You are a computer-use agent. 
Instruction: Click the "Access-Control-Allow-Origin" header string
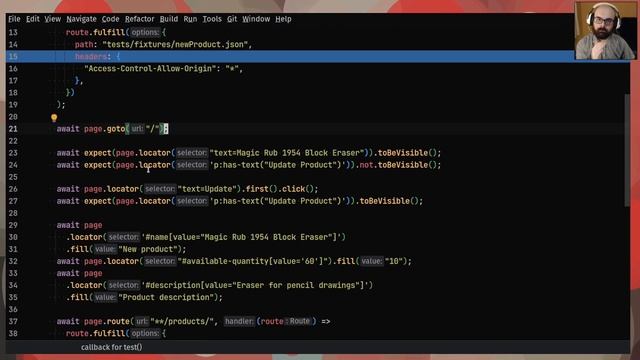click(150, 69)
